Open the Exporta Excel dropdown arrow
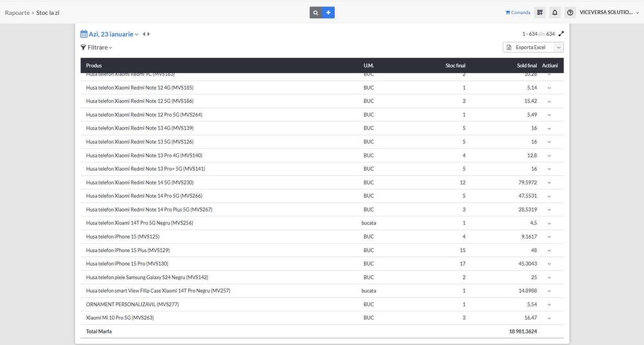The width and height of the screenshot is (644, 345). point(558,47)
